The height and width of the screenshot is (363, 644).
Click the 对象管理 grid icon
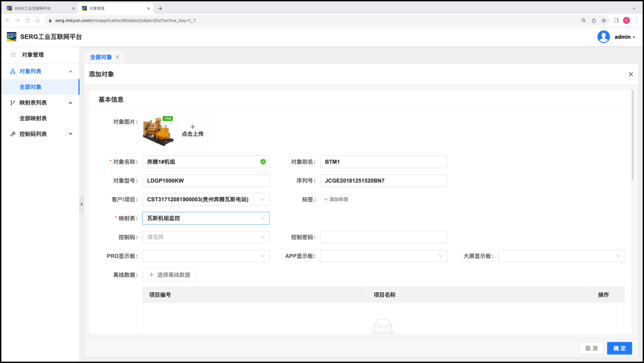tap(13, 55)
